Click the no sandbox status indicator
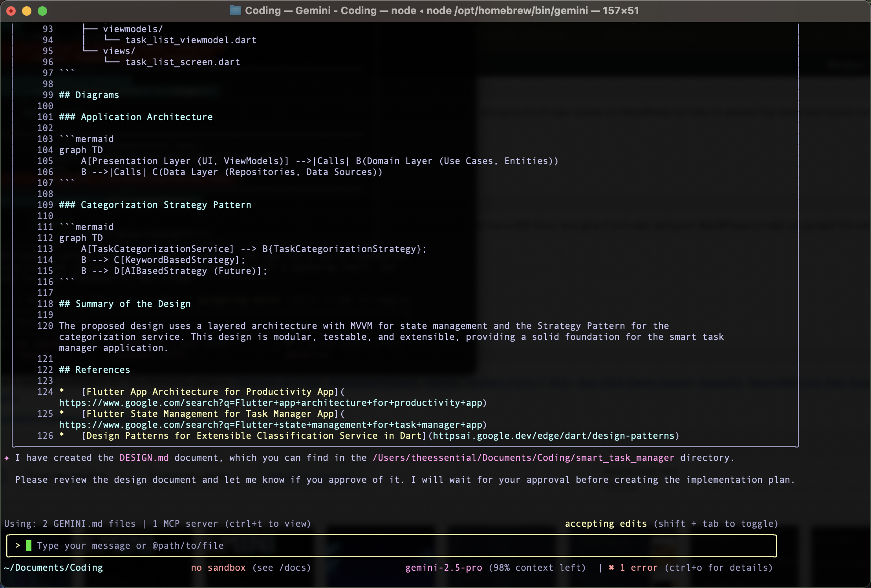 (218, 568)
